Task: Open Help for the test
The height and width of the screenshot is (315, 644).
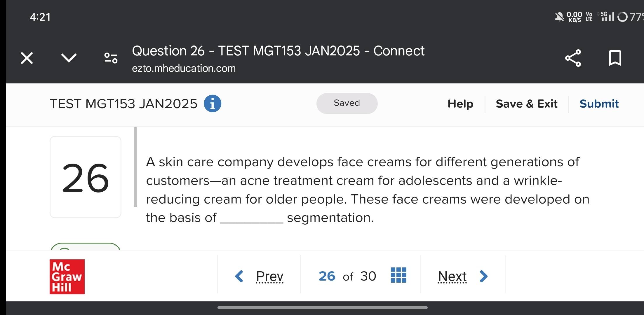Action: (460, 104)
